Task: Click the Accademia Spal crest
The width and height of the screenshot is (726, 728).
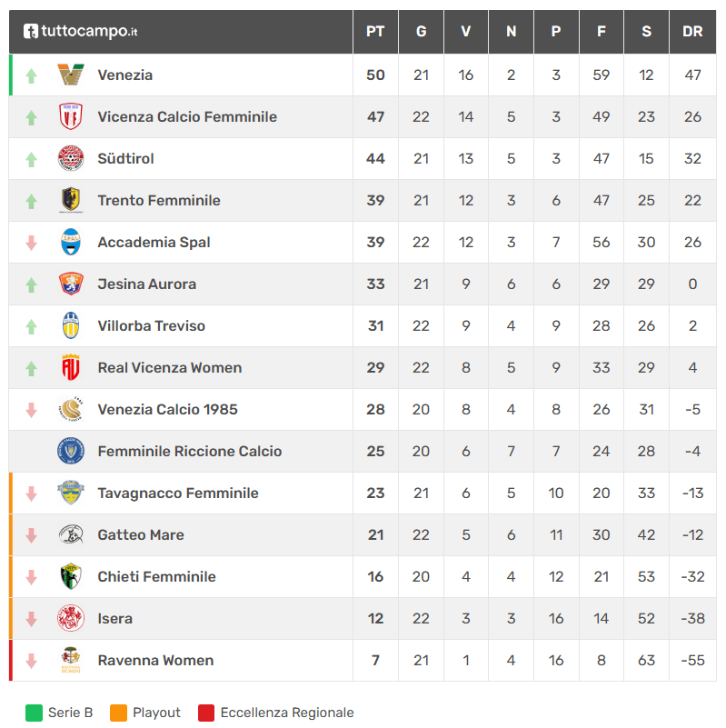Action: (x=71, y=242)
